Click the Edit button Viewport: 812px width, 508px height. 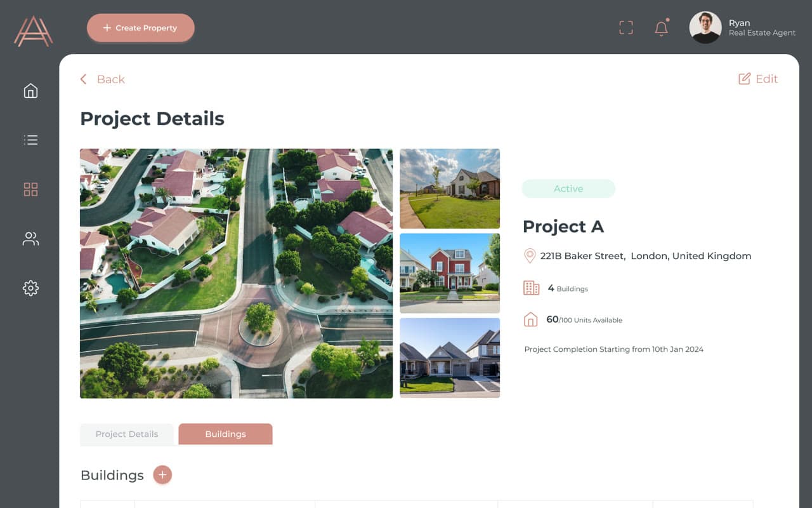[758, 79]
